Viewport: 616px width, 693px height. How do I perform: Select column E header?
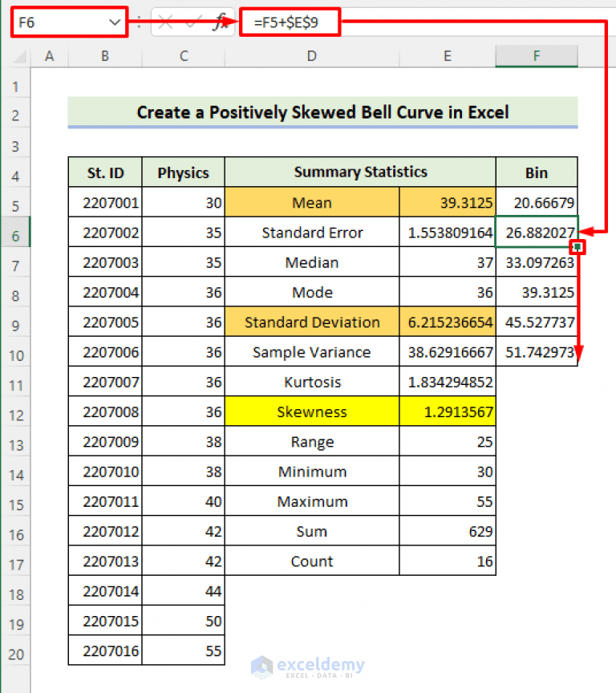448,56
